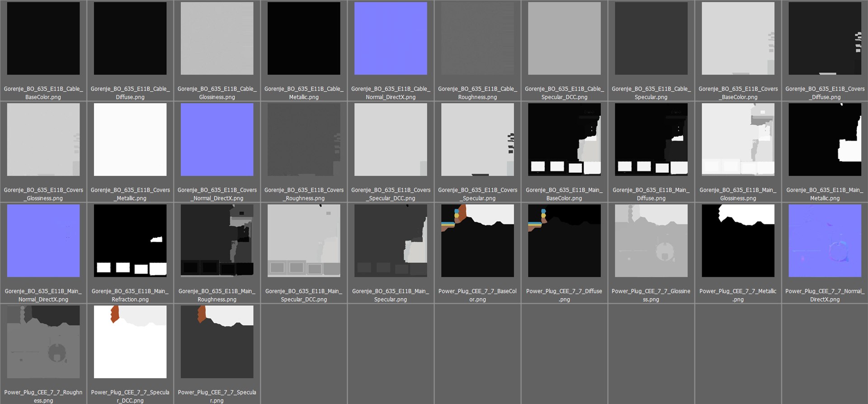
Task: Select Power_Plug_CEE_7_7_Specular_DCC.png thumbnail
Action: tap(130, 342)
